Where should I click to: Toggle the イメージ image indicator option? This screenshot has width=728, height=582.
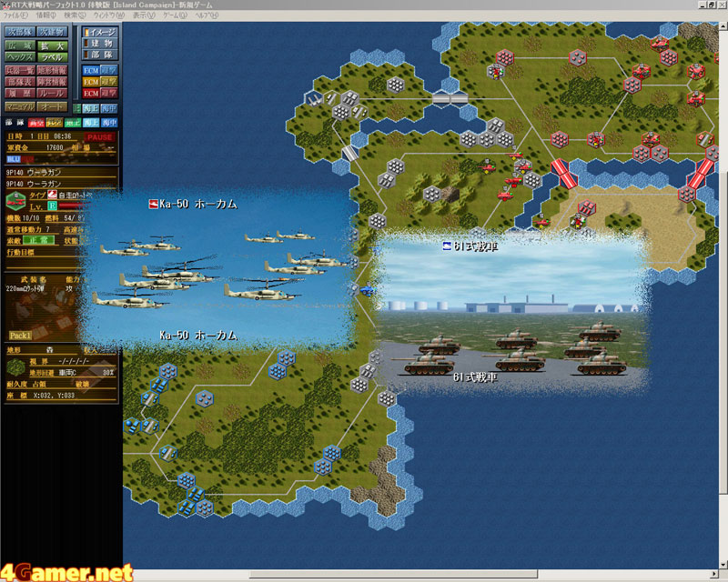100,32
